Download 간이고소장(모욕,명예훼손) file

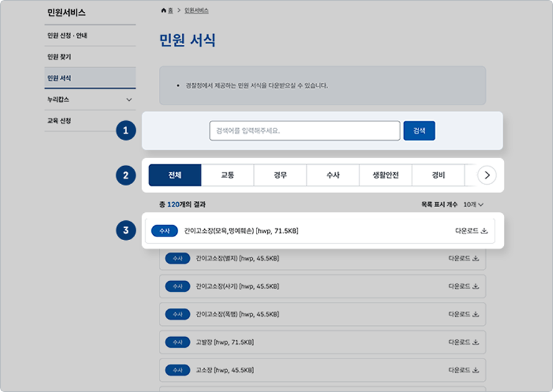pyautogui.click(x=471, y=231)
